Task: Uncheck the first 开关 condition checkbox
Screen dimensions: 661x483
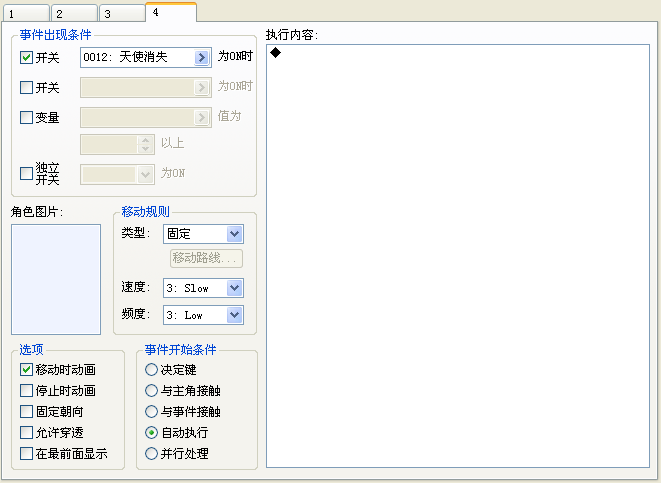Action: pos(26,57)
